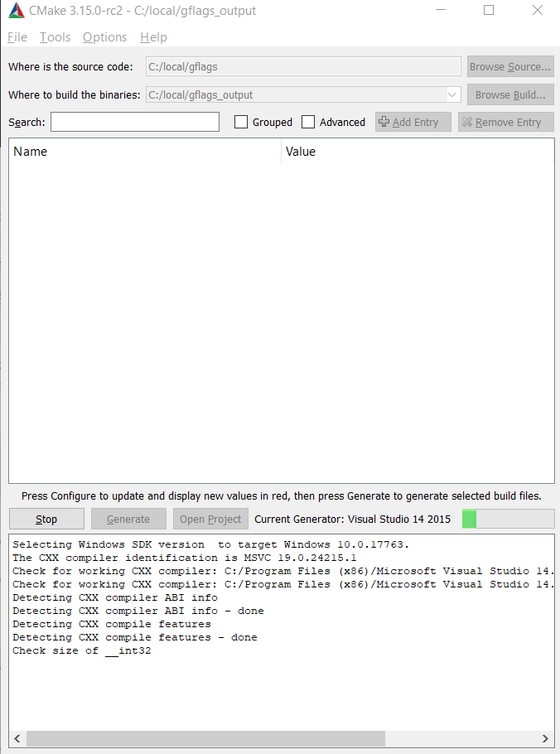Click 'Current Generator: Visual Studio 14 2015' label

[352, 520]
